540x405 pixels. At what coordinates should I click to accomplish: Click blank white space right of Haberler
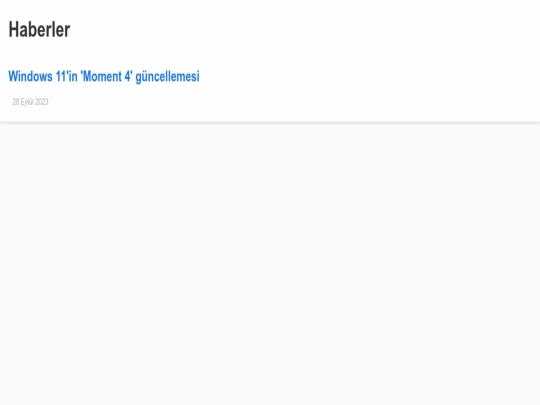(303, 30)
